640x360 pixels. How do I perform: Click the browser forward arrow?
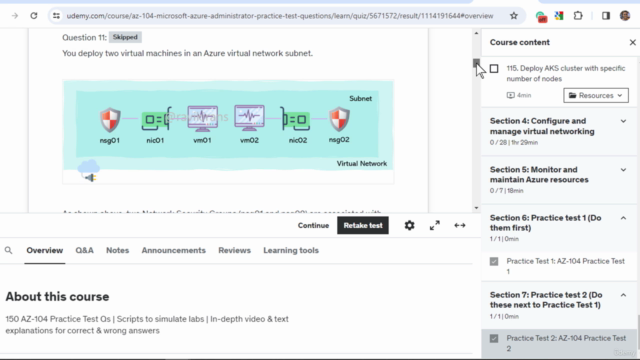point(15,16)
